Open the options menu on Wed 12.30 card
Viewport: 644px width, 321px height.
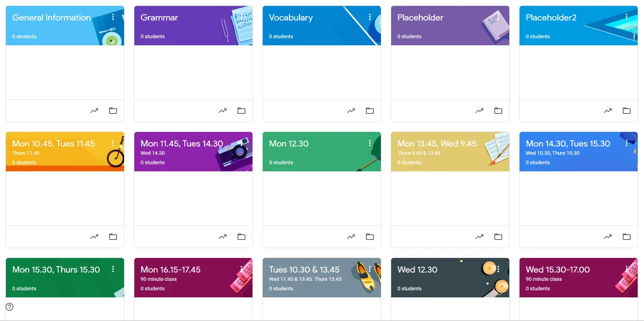pyautogui.click(x=498, y=269)
